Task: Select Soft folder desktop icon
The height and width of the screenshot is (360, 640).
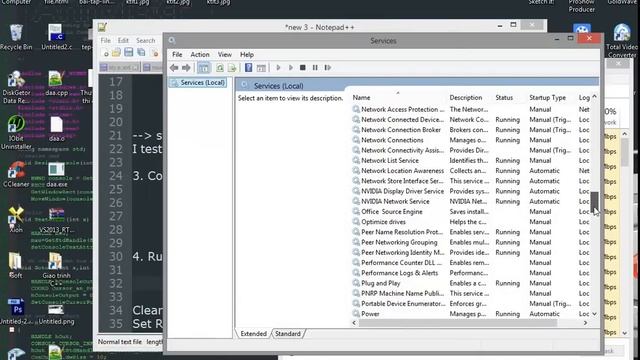Action: coord(16,266)
